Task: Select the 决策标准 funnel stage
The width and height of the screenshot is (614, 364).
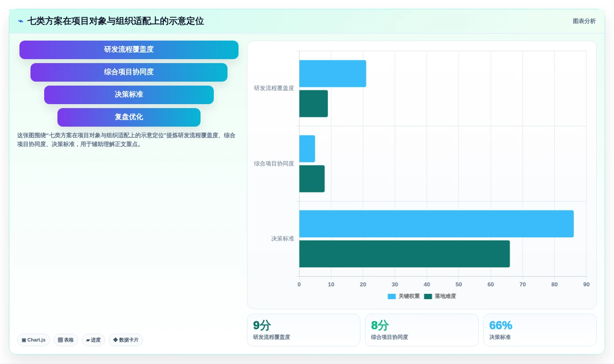Action: point(129,95)
